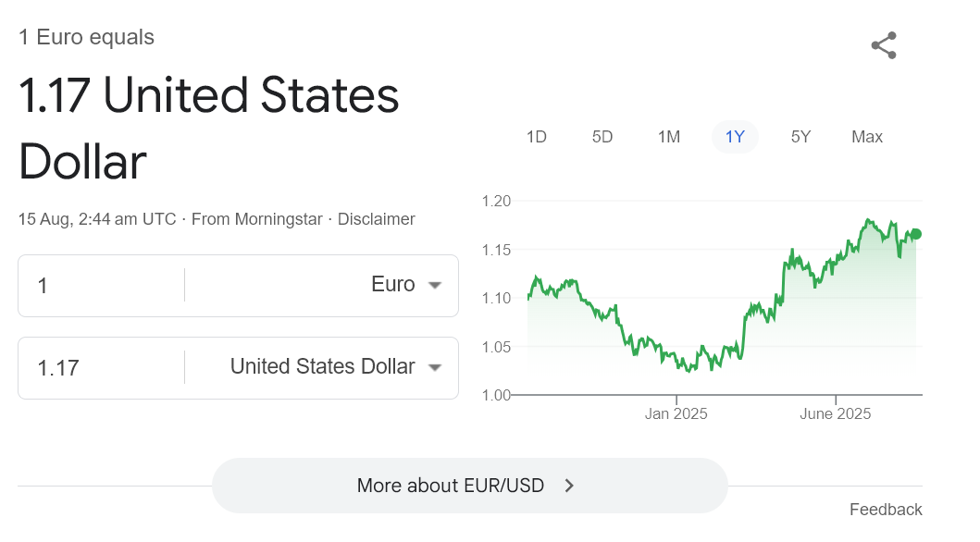The width and height of the screenshot is (980, 542).
Task: Switch to the 5Y chart range
Action: point(801,137)
